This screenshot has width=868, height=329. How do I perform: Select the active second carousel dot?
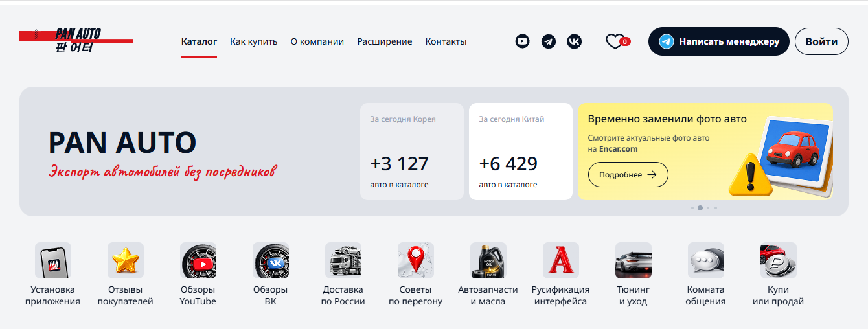pyautogui.click(x=700, y=208)
